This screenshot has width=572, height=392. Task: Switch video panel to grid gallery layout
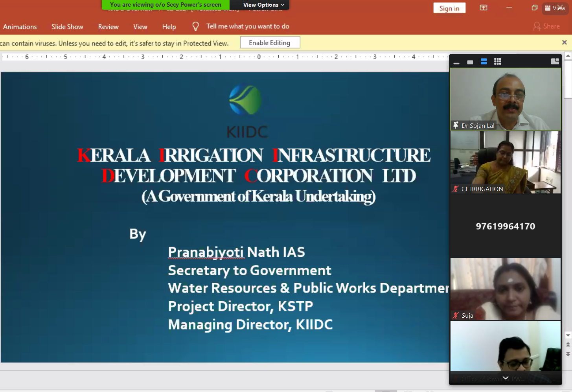(498, 61)
